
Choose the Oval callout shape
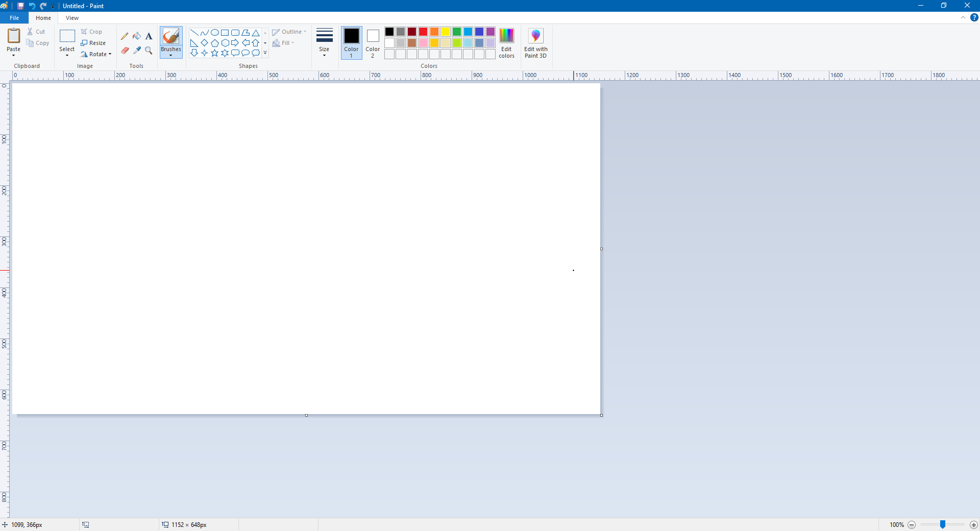coord(246,53)
